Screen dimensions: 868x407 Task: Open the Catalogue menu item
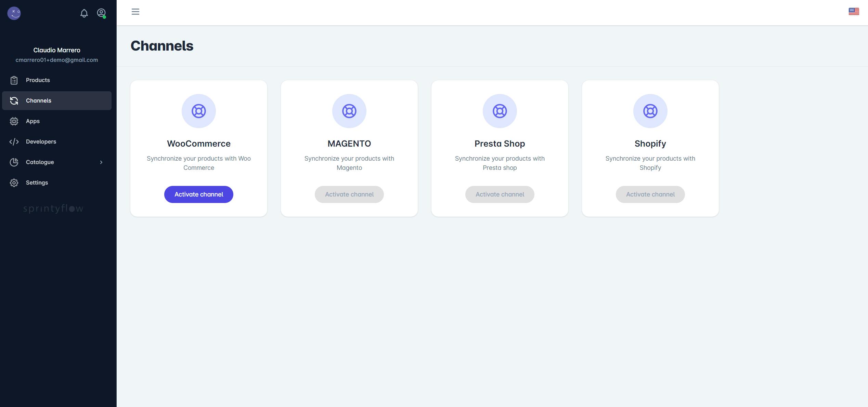pyautogui.click(x=57, y=162)
